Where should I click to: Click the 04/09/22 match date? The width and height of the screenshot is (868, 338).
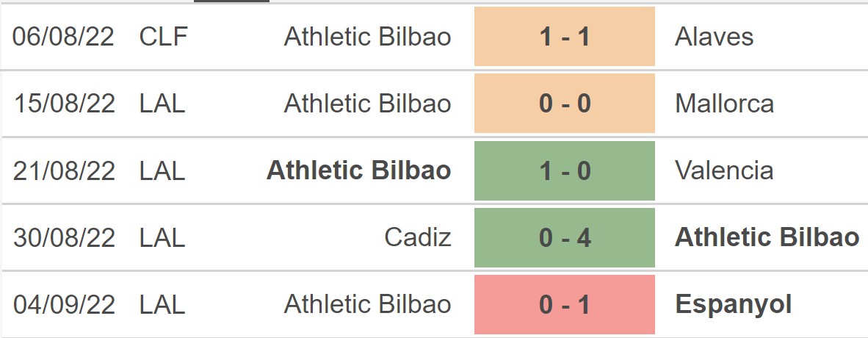pos(64,304)
